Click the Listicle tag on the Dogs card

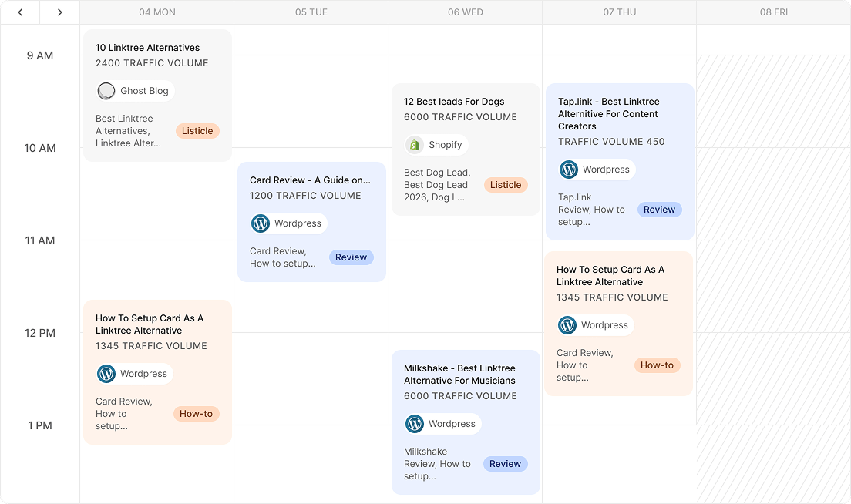point(506,185)
